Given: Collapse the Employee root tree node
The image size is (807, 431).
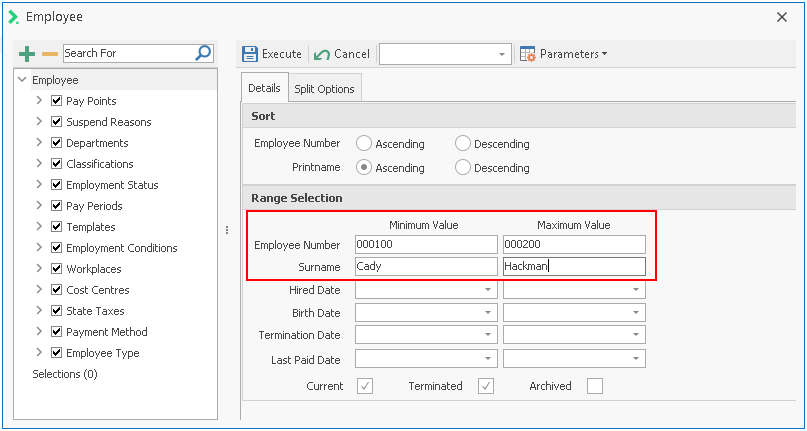Looking at the screenshot, I should click(x=22, y=80).
